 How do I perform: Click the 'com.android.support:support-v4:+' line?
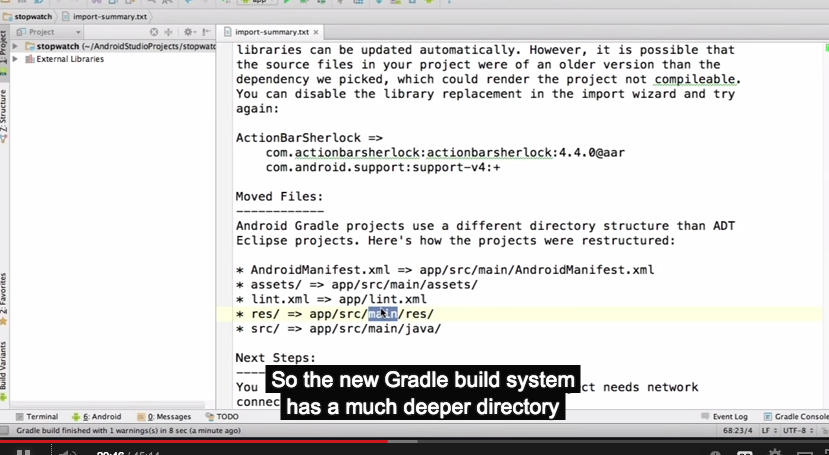pyautogui.click(x=383, y=168)
